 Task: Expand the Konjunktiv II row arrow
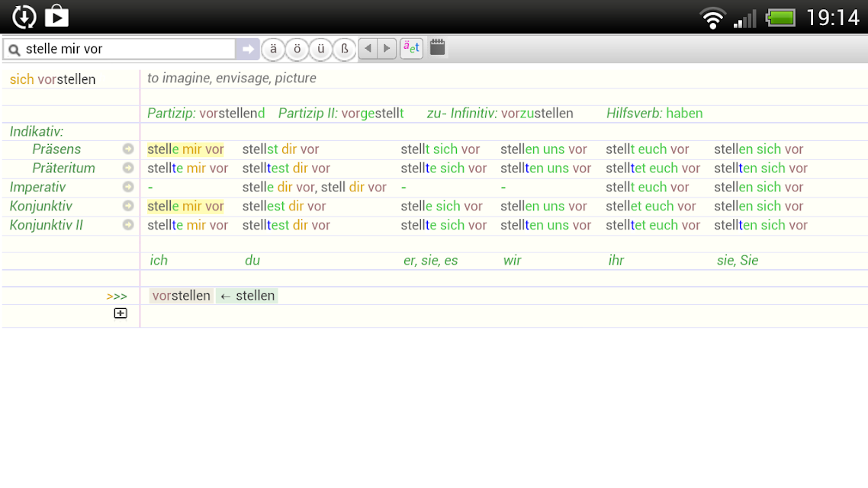coord(128,225)
